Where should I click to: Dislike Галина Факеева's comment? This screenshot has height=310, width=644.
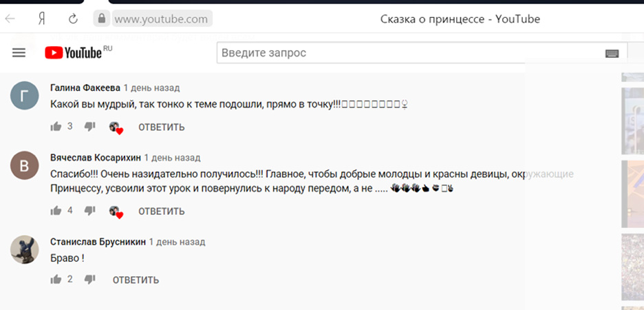[89, 127]
